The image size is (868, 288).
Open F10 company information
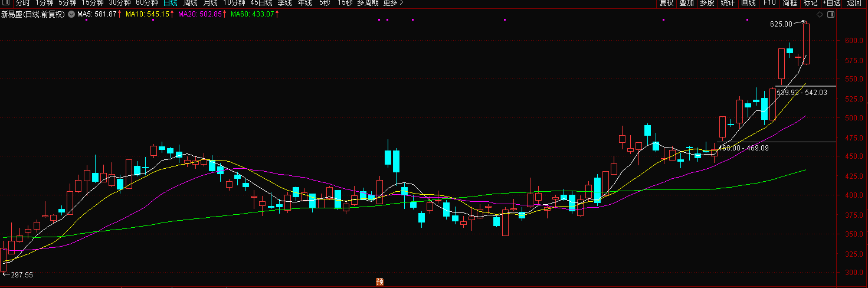[x=769, y=3]
